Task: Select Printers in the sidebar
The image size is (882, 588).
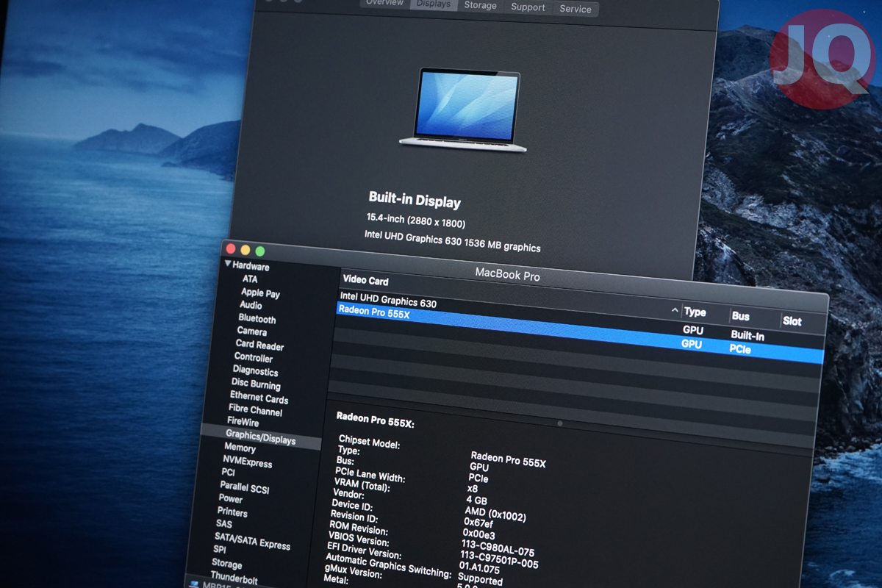Action: [x=232, y=512]
